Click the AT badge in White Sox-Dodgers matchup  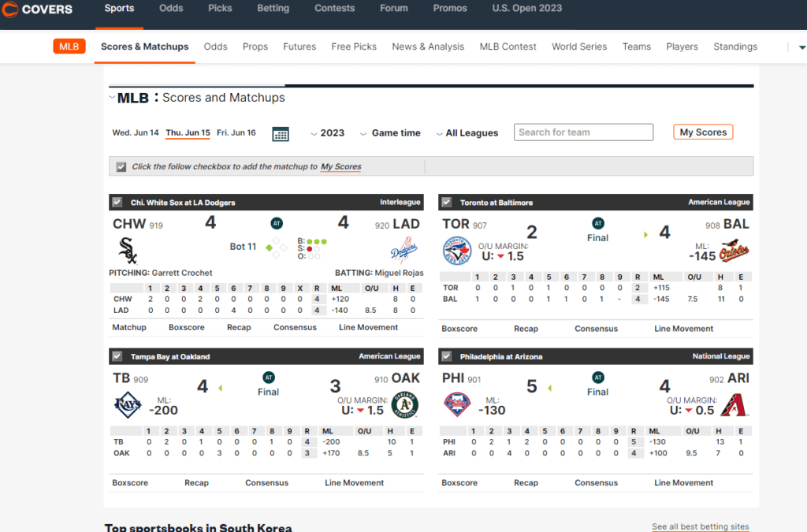click(277, 223)
